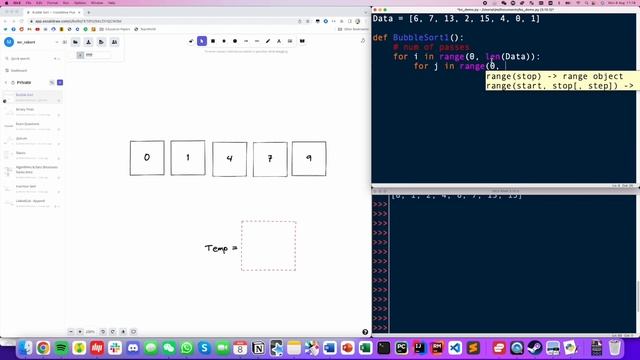Select the canvas box containing 0
The height and width of the screenshot is (360, 640).
147,158
